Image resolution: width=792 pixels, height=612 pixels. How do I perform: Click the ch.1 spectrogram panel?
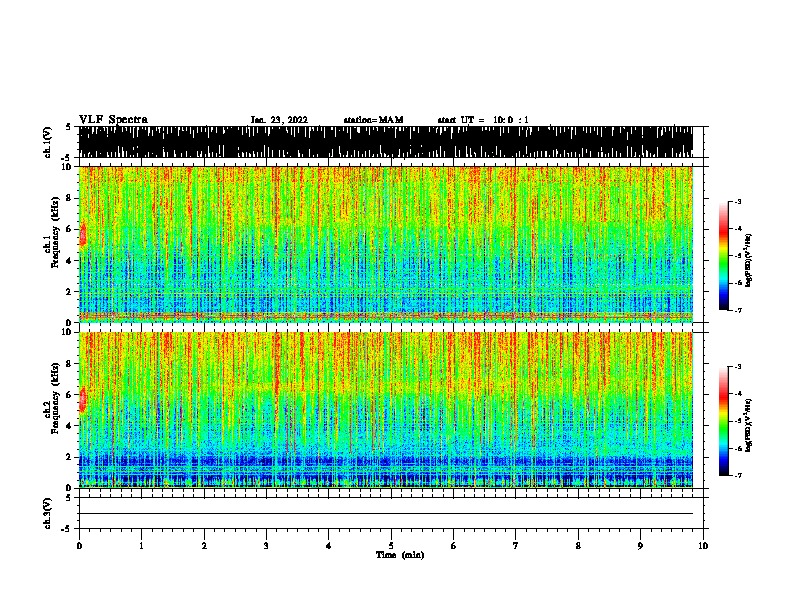tap(386, 244)
